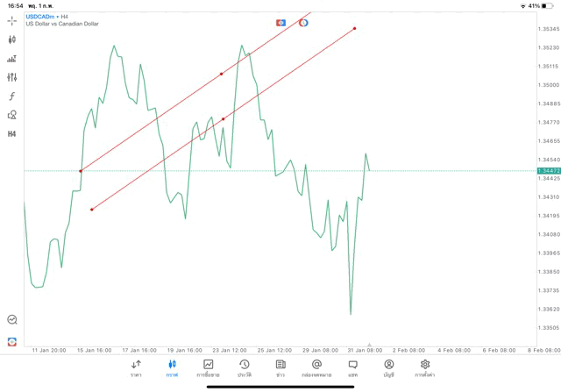Open chart type candlestick settings

tap(12, 39)
